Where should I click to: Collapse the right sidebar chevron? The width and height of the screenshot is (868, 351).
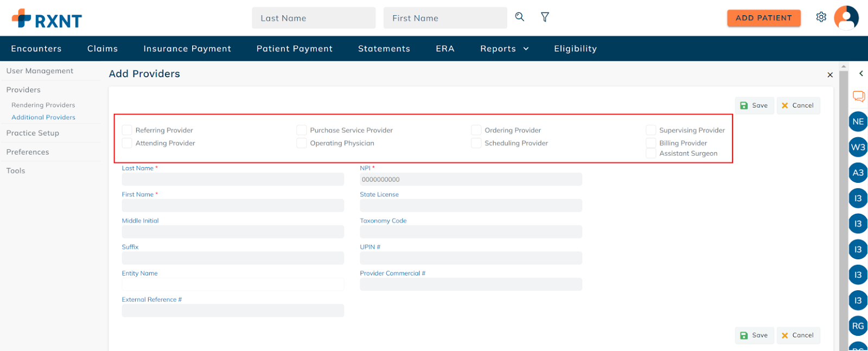[861, 73]
